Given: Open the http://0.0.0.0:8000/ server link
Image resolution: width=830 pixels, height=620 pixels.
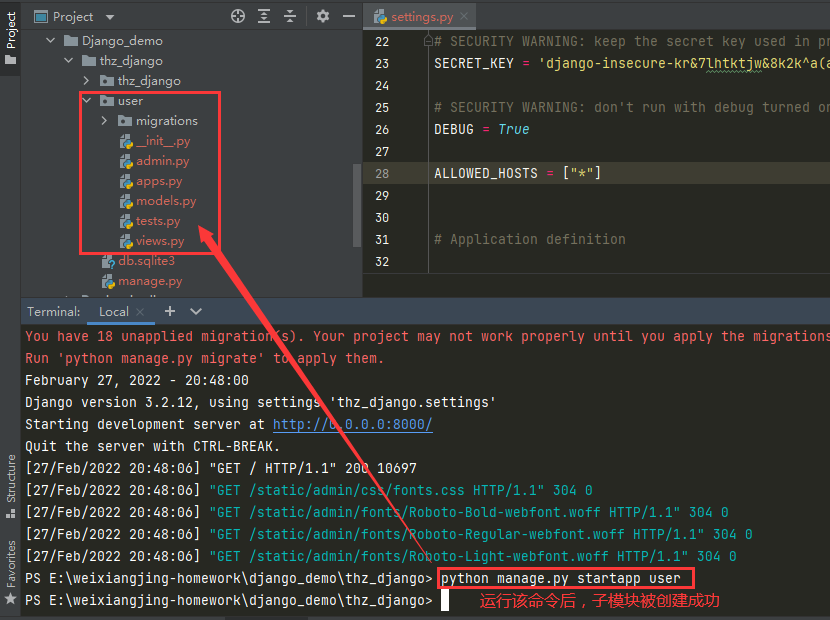Looking at the screenshot, I should pos(353,425).
